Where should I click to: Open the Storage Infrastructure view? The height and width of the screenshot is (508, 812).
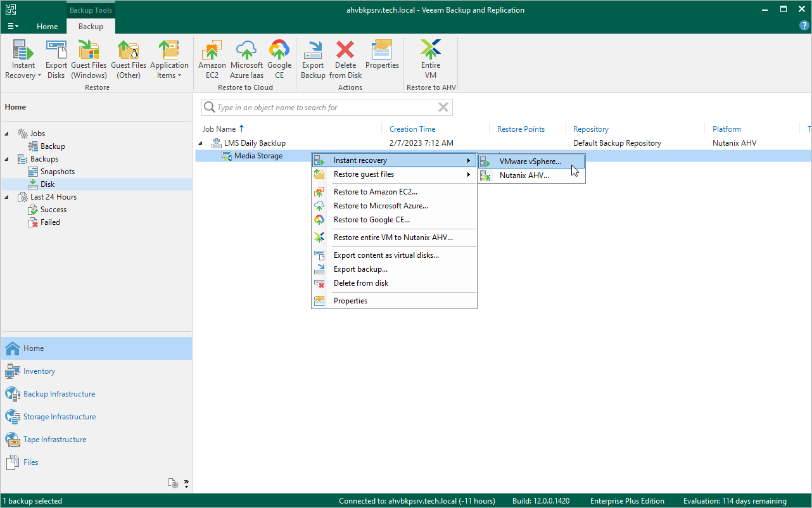pyautogui.click(x=96, y=417)
